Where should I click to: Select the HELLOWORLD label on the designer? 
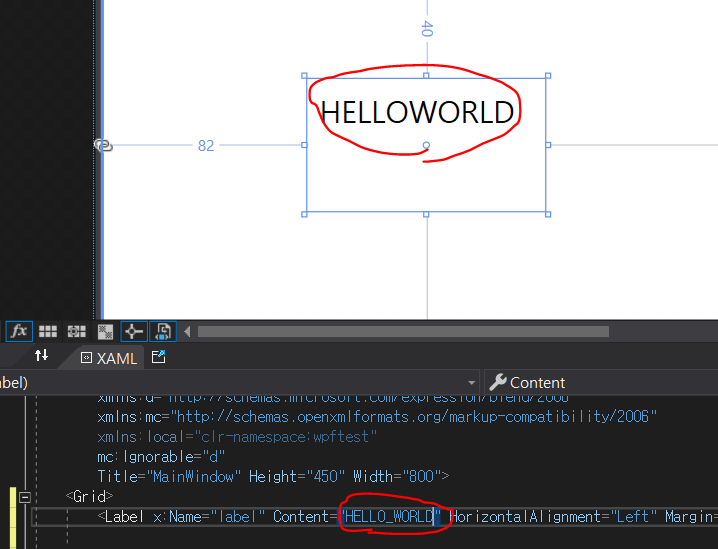click(417, 112)
